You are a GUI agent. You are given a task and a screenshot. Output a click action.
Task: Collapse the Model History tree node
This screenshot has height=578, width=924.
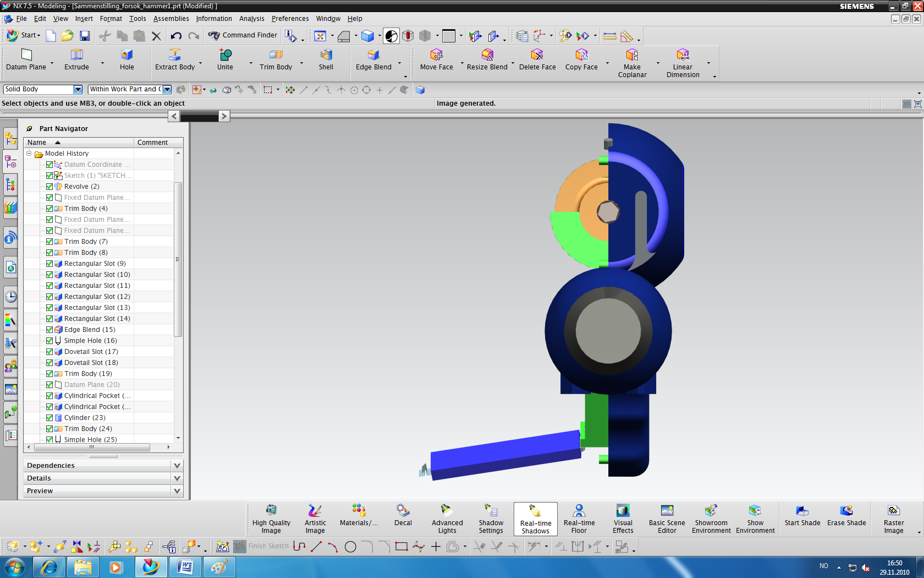click(29, 154)
